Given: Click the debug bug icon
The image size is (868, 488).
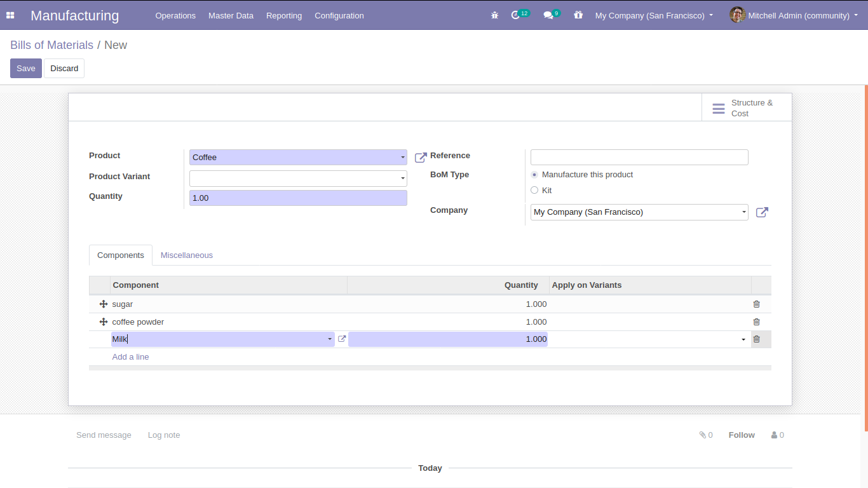Looking at the screenshot, I should (x=494, y=15).
